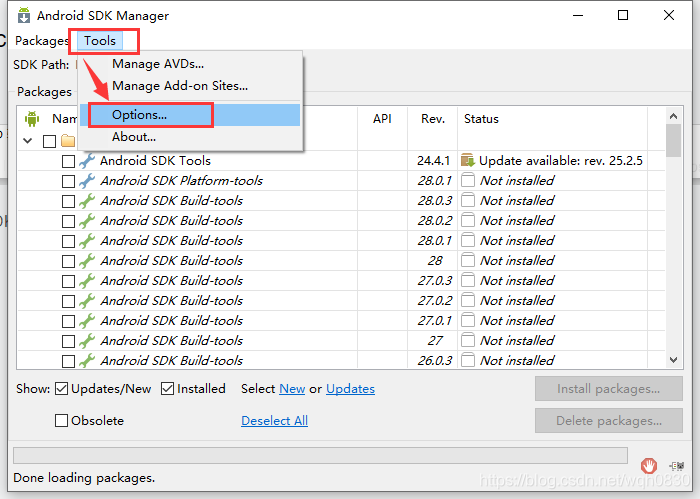The width and height of the screenshot is (700, 499).
Task: Click the revision value 24.4.1
Action: pyautogui.click(x=433, y=161)
